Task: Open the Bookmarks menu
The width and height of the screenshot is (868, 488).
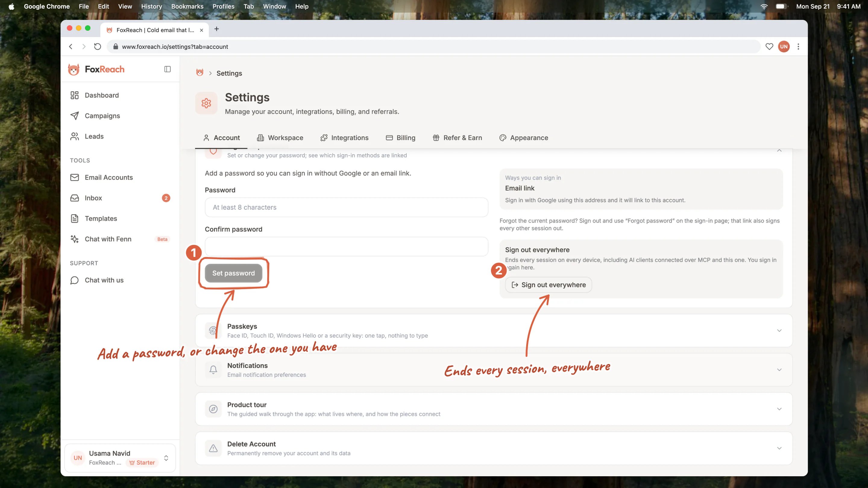Action: (x=187, y=6)
